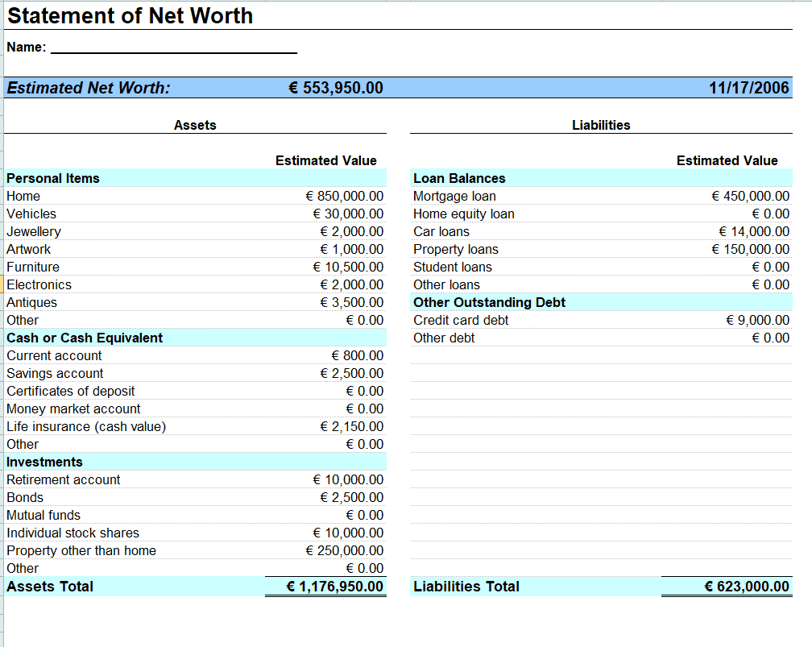This screenshot has height=647, width=812.
Task: Select the Life insurance cash value cell
Action: pos(351,426)
